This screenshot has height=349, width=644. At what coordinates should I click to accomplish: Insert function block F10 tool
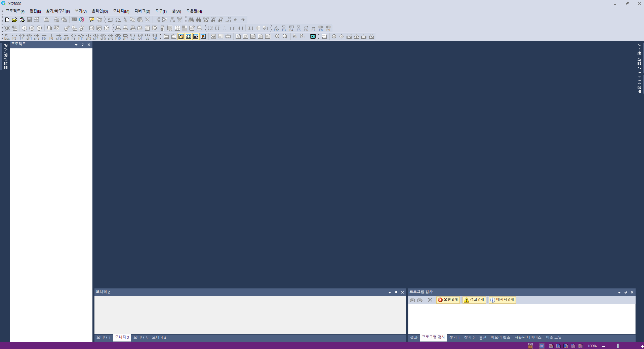118,37
